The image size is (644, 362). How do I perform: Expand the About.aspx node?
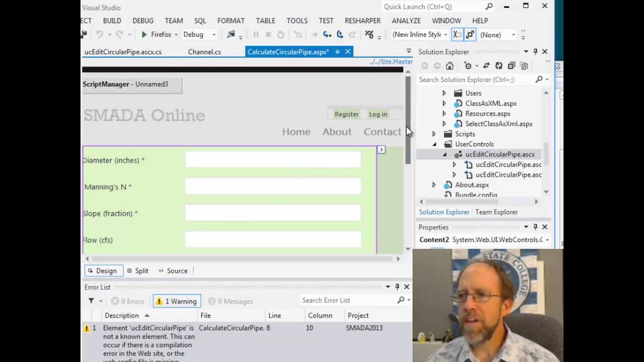click(434, 185)
